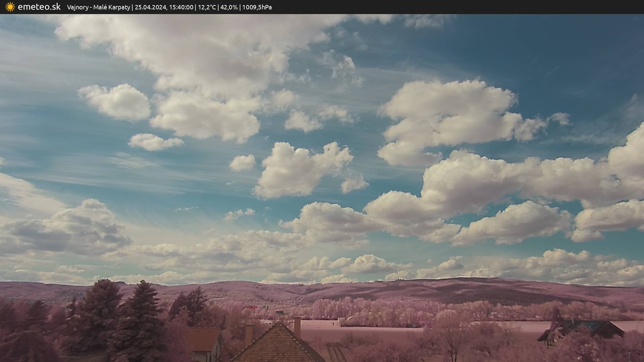
Task: Click the 15:40:00 timestamp in header
Action: coord(181,7)
